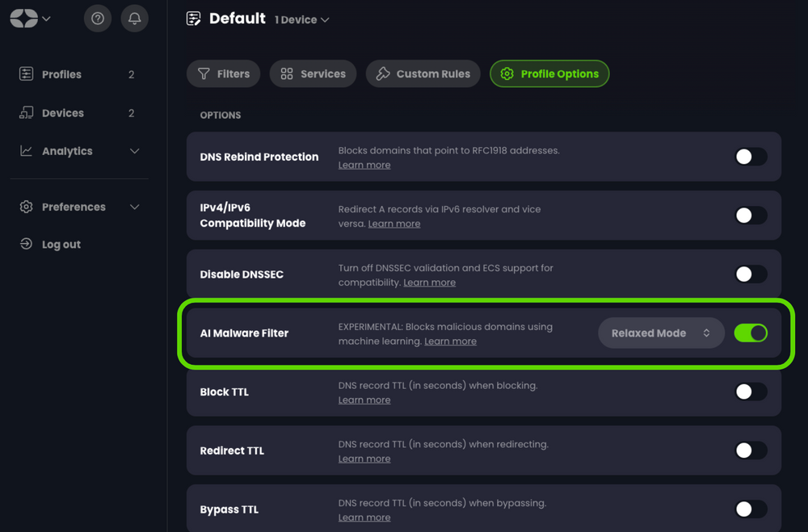The width and height of the screenshot is (808, 532).
Task: Switch to the Services view
Action: [x=313, y=73]
